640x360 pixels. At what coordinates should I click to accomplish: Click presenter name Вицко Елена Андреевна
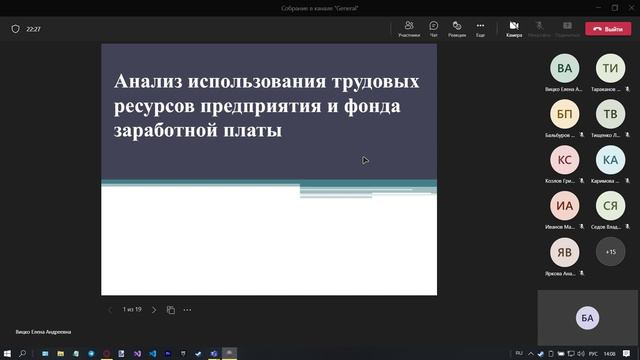[x=43, y=332]
